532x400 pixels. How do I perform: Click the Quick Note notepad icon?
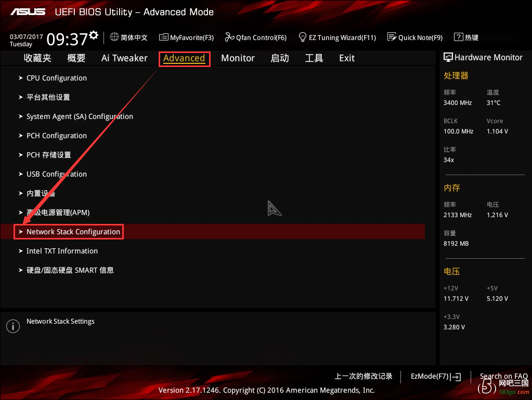point(392,37)
